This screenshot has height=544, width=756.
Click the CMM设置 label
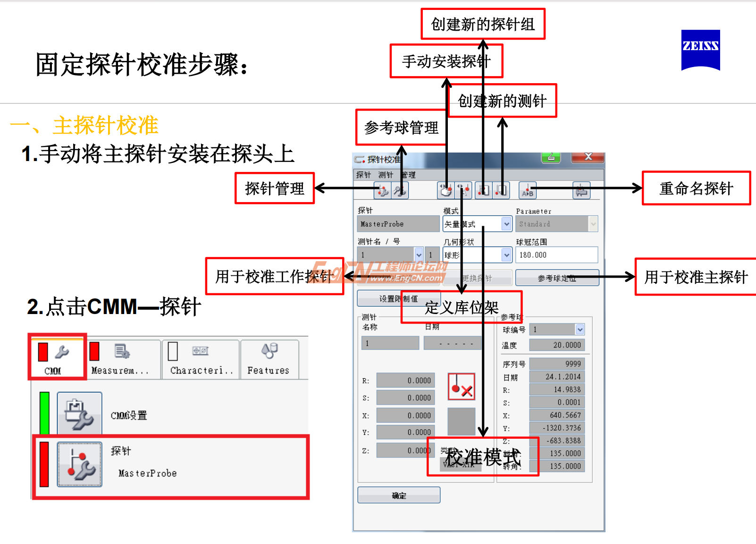129,416
